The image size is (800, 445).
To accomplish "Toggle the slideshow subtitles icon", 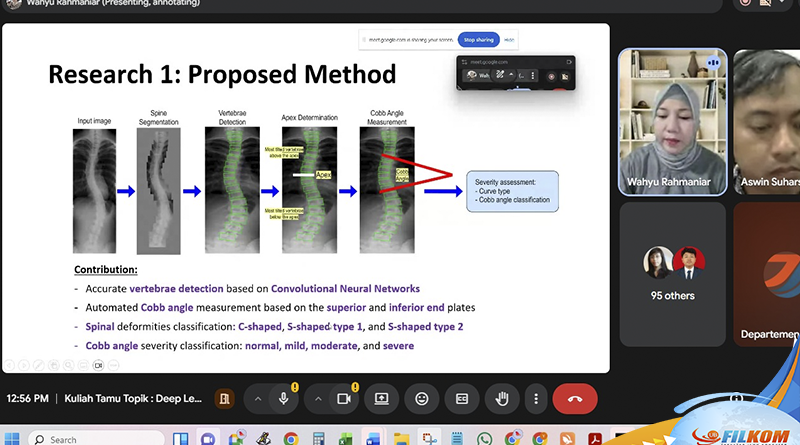I will (x=83, y=365).
